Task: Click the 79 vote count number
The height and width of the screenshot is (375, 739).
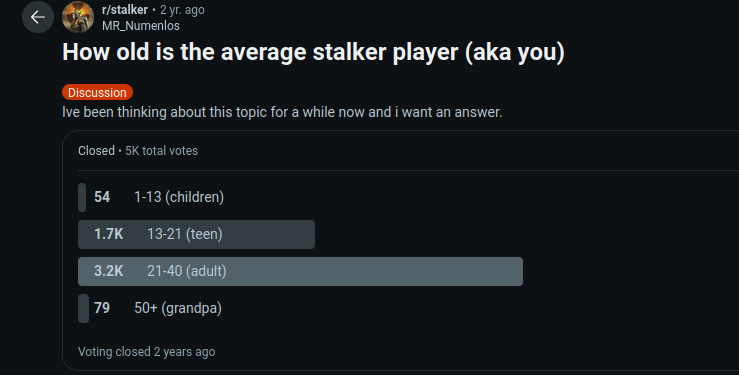Action: pyautogui.click(x=102, y=308)
